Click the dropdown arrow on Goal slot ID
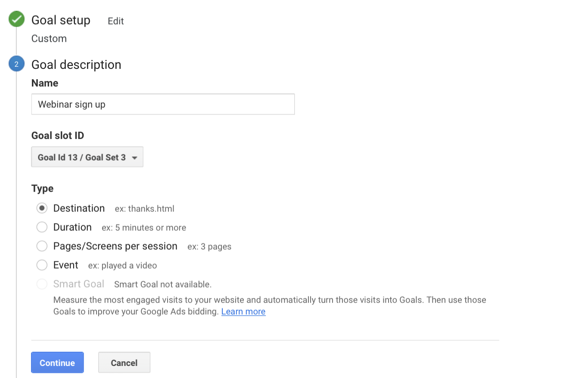 (134, 157)
